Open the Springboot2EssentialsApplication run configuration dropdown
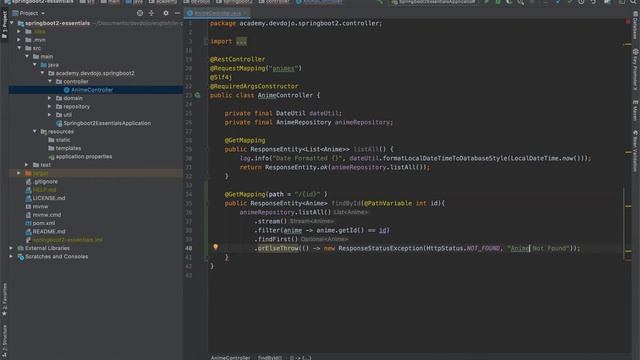640x360 pixels. click(434, 2)
